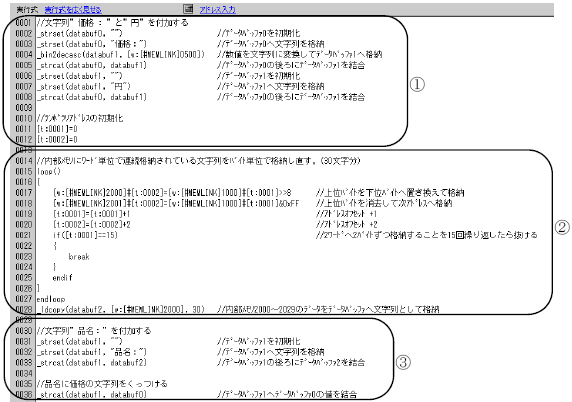Click the break statement inside the if block

(x=79, y=256)
